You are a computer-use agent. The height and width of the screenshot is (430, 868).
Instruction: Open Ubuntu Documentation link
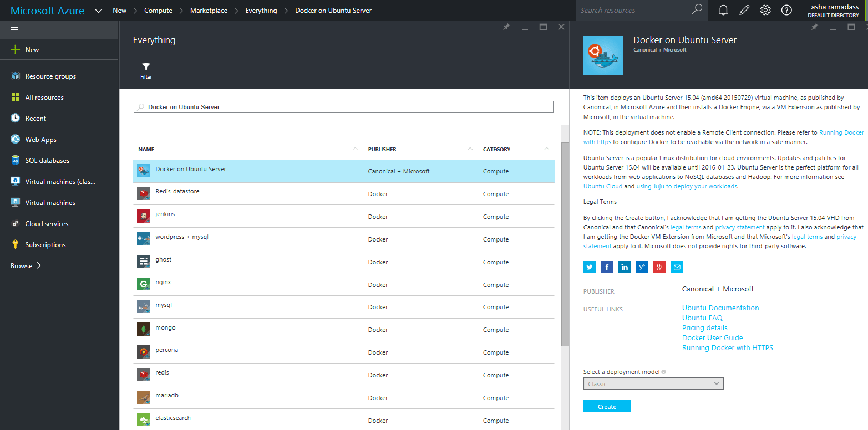click(x=720, y=308)
